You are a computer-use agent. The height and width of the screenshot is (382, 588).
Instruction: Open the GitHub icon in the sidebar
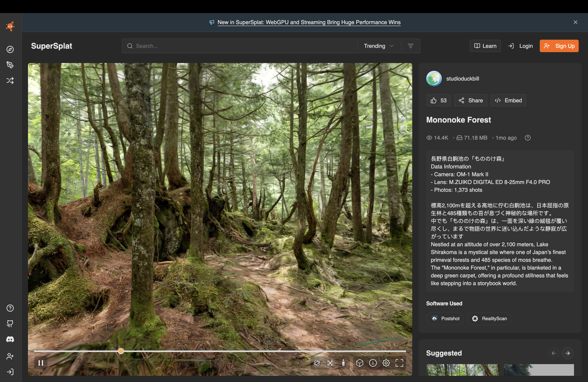(x=10, y=324)
